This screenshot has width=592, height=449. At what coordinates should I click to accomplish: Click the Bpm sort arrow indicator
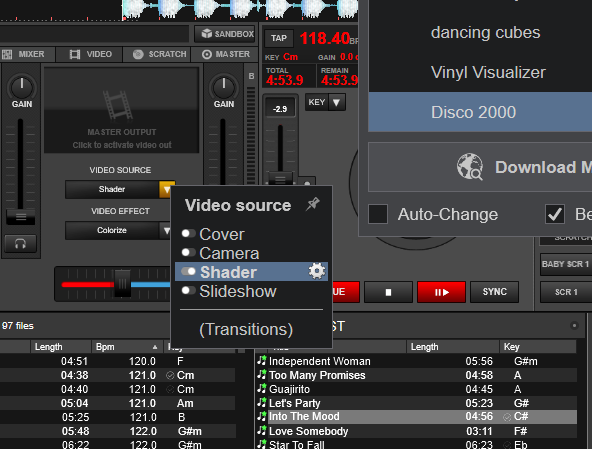155,347
